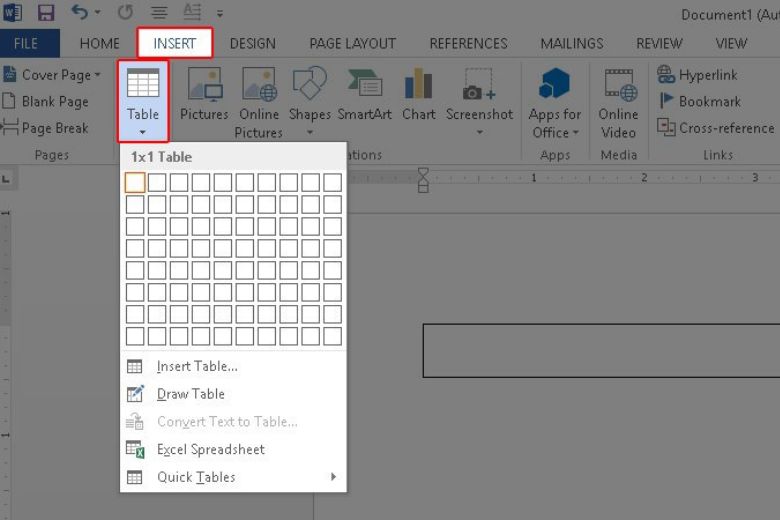Insert a Blank Page
Screen dimensions: 780x520
click(46, 102)
